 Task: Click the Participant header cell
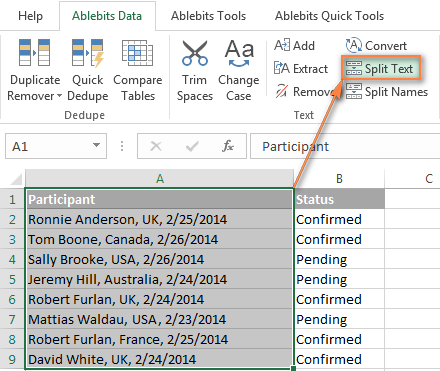pos(159,199)
